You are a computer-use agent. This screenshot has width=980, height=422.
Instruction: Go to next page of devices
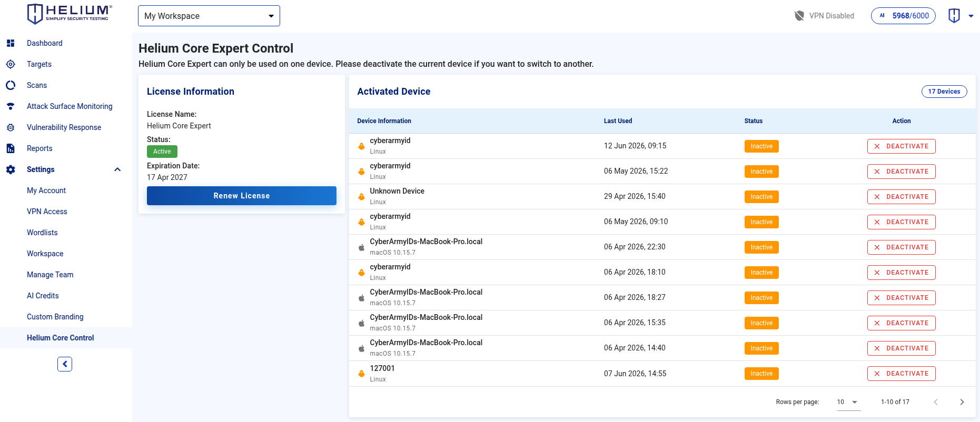point(962,402)
